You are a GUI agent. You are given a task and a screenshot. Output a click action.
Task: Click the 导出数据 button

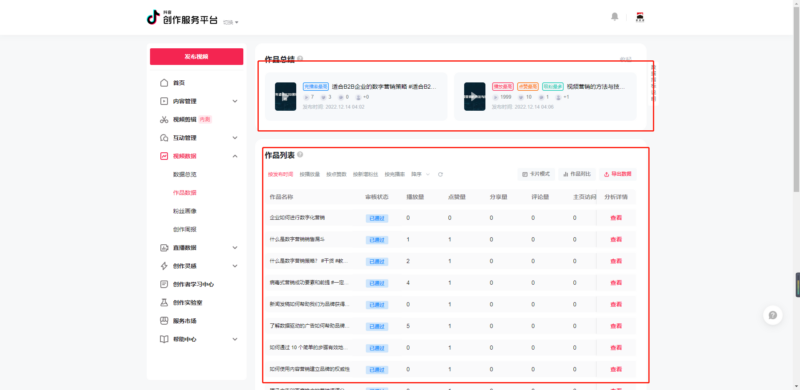[x=618, y=175]
